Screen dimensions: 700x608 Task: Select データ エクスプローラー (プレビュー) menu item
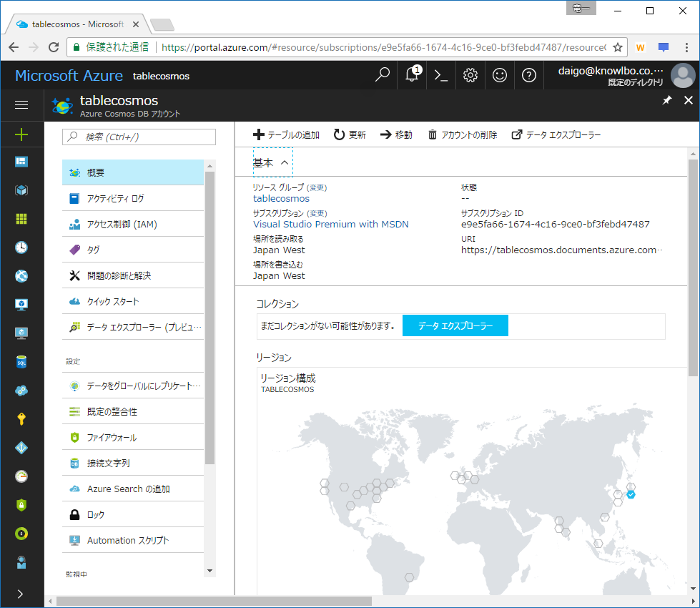[x=133, y=328]
